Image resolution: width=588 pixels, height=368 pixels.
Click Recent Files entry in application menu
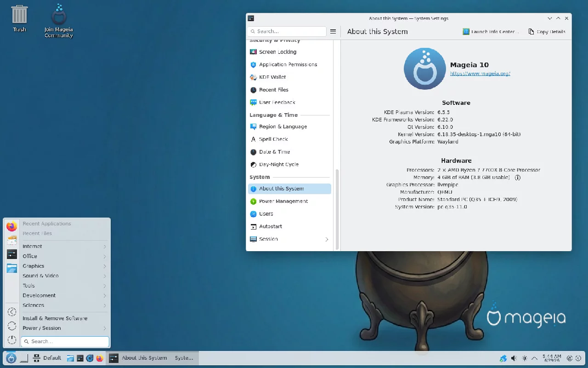click(x=64, y=233)
